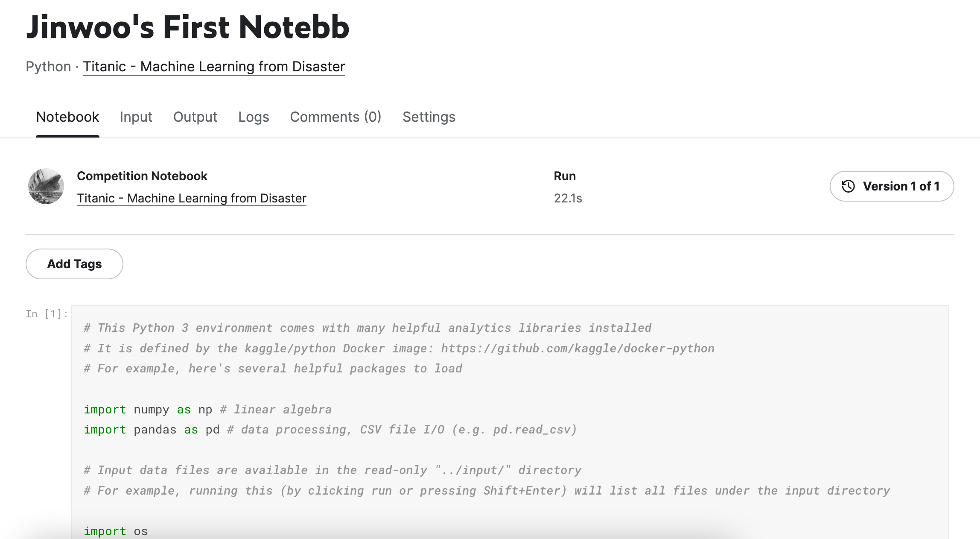Click the 22.1s run time value

(x=568, y=198)
